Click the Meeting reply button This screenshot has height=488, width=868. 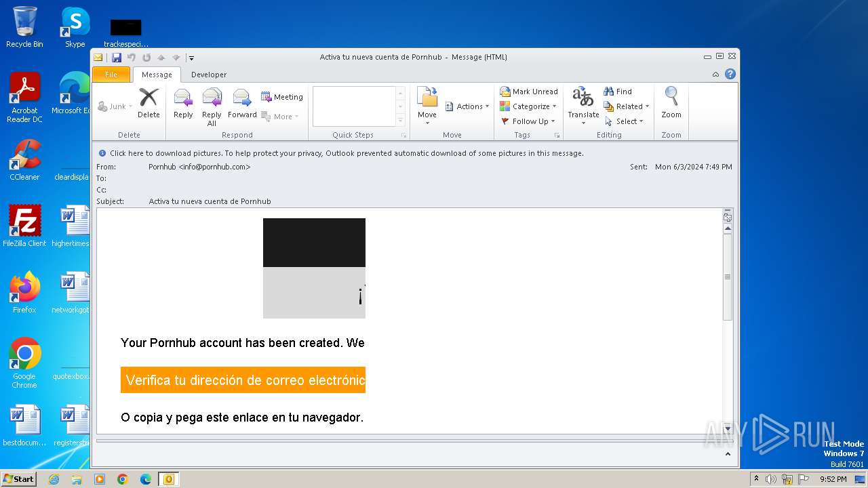click(282, 97)
